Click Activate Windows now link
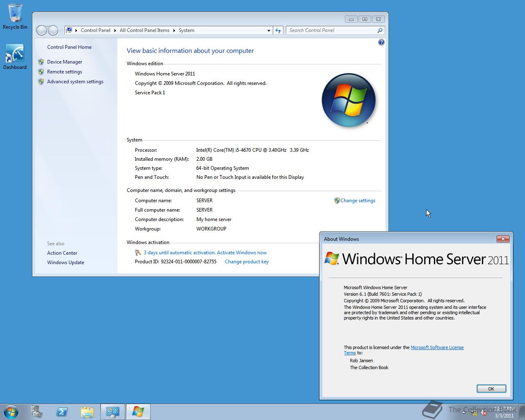525x420 pixels. click(x=242, y=253)
